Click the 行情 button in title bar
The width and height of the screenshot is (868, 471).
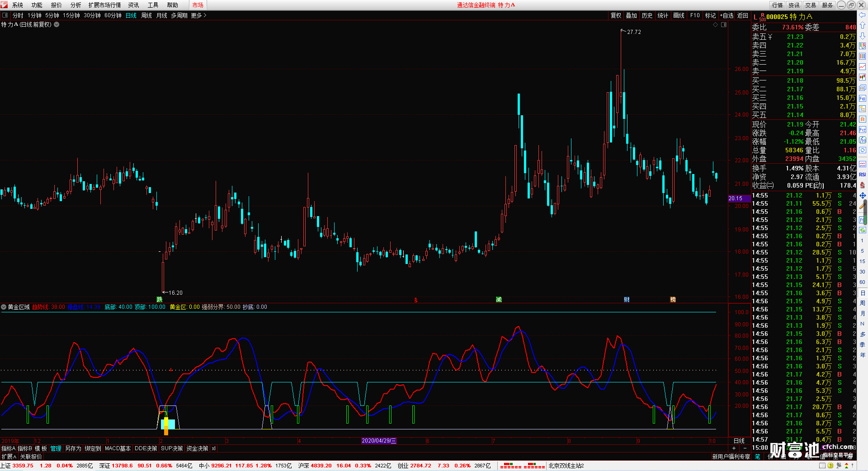pyautogui.click(x=778, y=5)
